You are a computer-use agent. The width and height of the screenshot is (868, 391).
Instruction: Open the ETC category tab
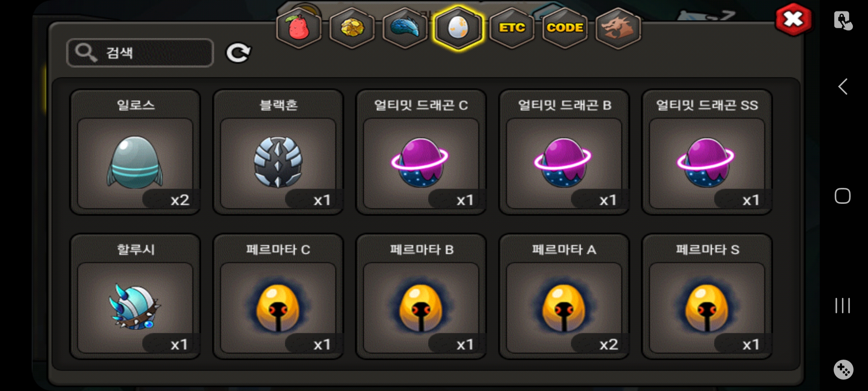click(512, 28)
